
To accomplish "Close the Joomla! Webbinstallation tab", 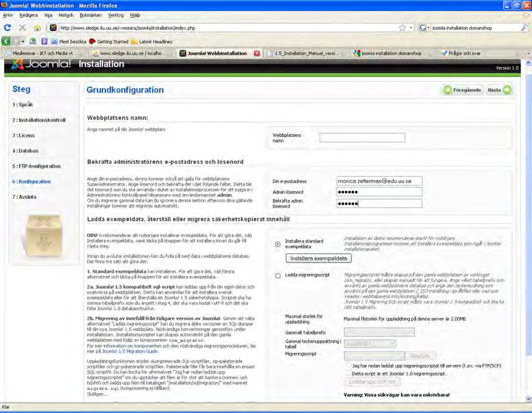I will [257, 53].
